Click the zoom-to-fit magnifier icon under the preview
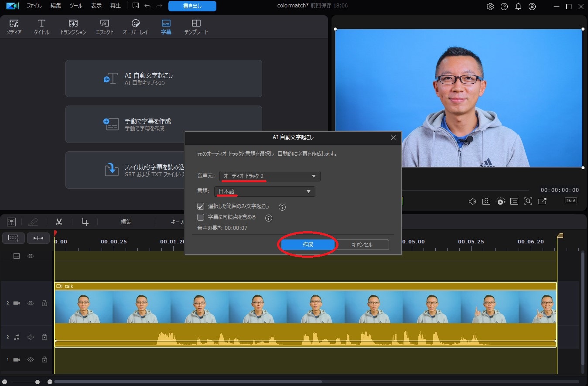The width and height of the screenshot is (588, 386). [x=528, y=201]
